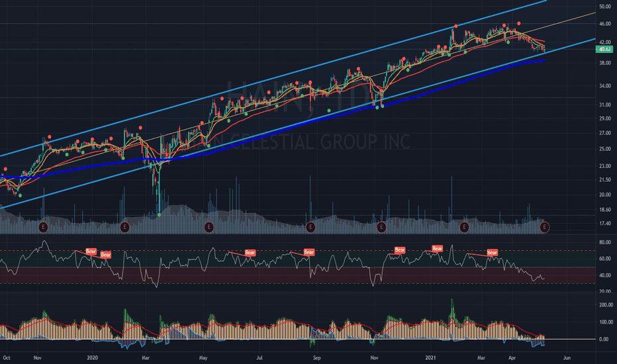Click the 31.00 price axis label

coord(604,105)
